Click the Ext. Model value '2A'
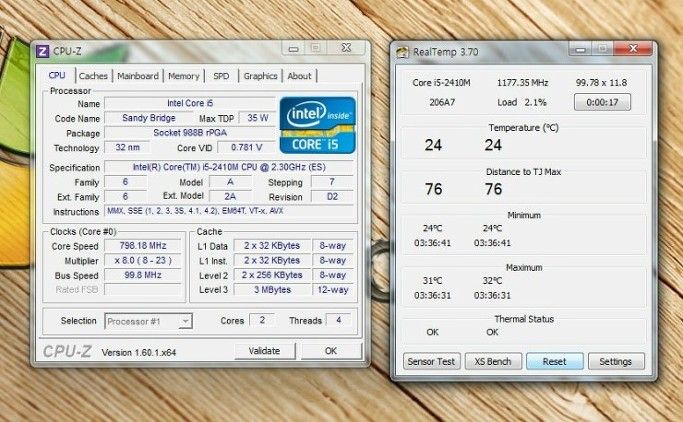 click(x=230, y=196)
